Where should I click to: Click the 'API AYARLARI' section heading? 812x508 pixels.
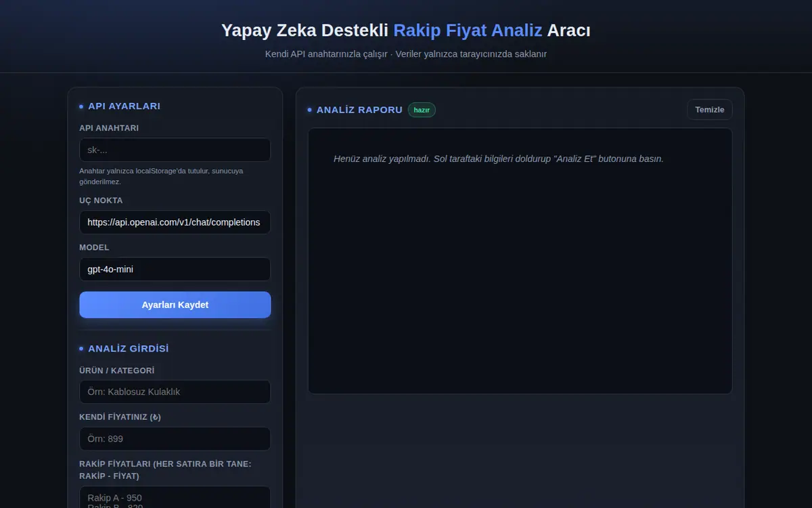[124, 106]
